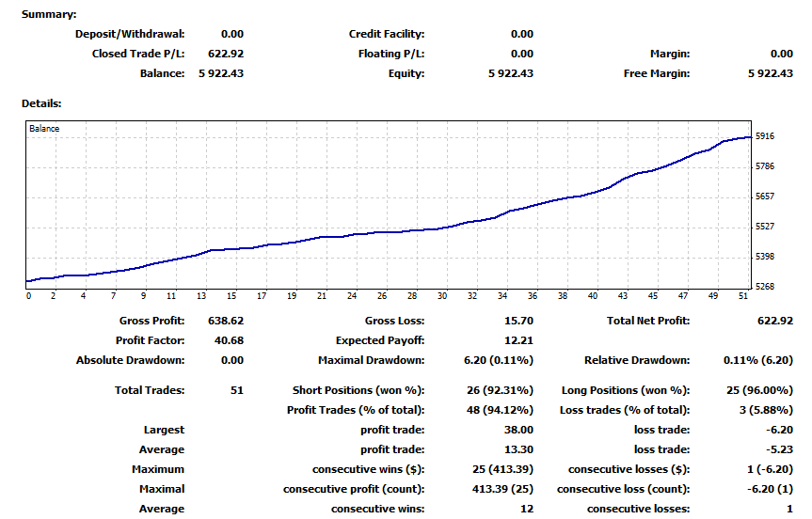The image size is (812, 519).
Task: Click the consecutive profit value 413.39 (25)
Action: 502,489
